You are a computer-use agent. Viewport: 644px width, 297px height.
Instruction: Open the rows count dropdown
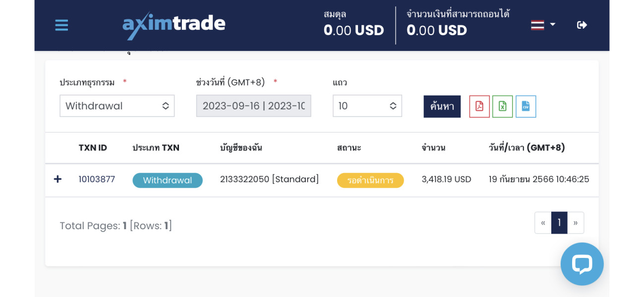tap(367, 106)
